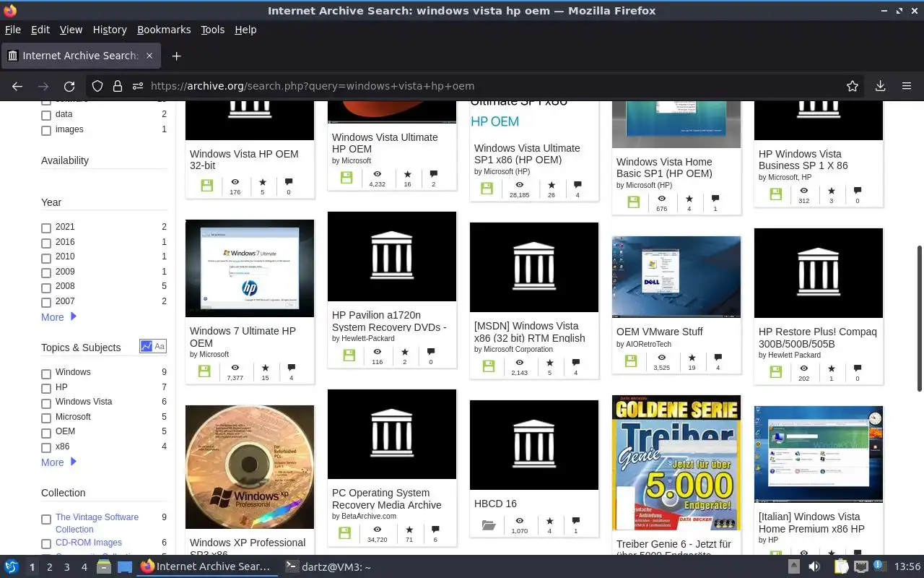Click the floppy software icon under Windows 7 Ultimate HP OEM
The width and height of the screenshot is (924, 578).
tap(204, 371)
